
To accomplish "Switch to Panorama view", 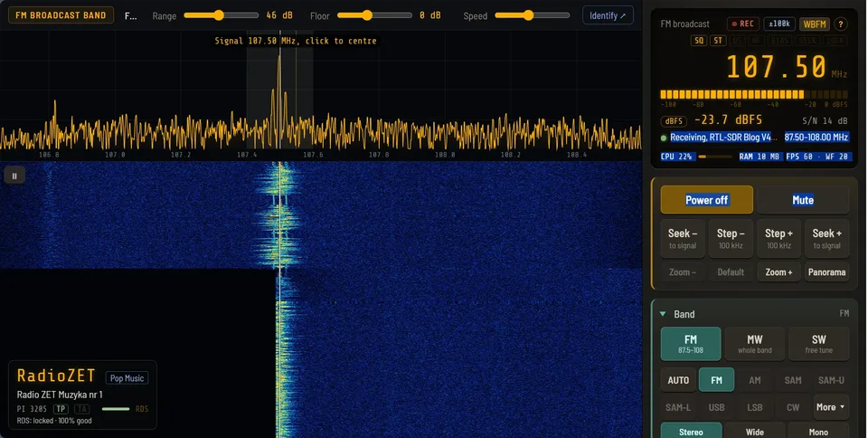I will pos(827,271).
